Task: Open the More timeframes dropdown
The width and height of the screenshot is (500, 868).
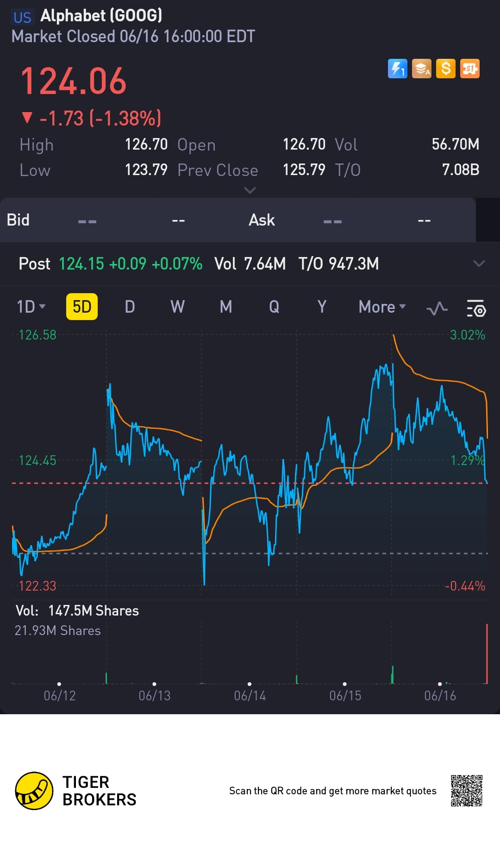Action: [x=382, y=307]
